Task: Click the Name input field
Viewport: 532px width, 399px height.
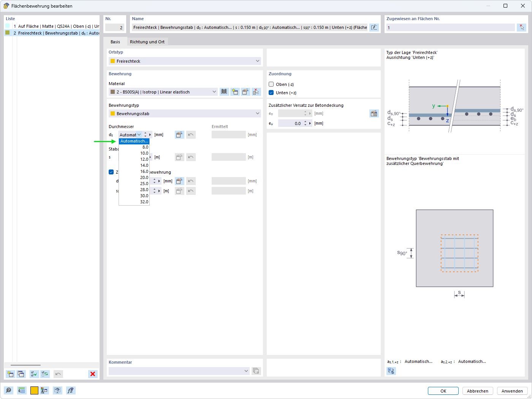Action: tap(250, 27)
